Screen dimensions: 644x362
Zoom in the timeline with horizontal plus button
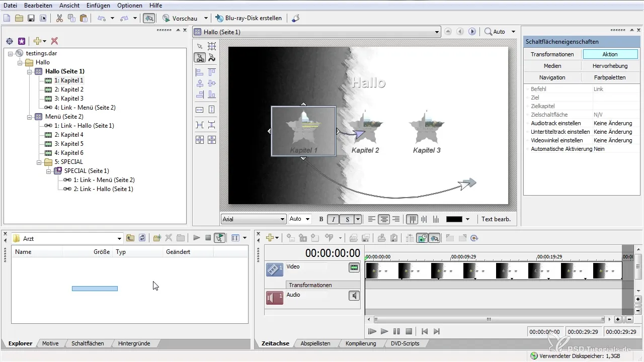point(617,319)
